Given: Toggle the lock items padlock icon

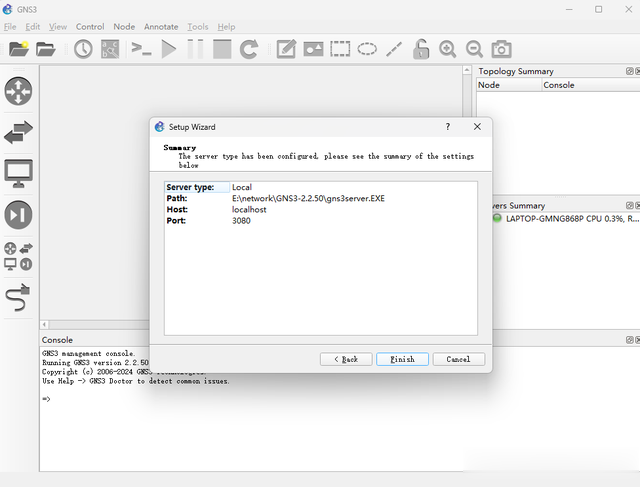Looking at the screenshot, I should [x=420, y=49].
